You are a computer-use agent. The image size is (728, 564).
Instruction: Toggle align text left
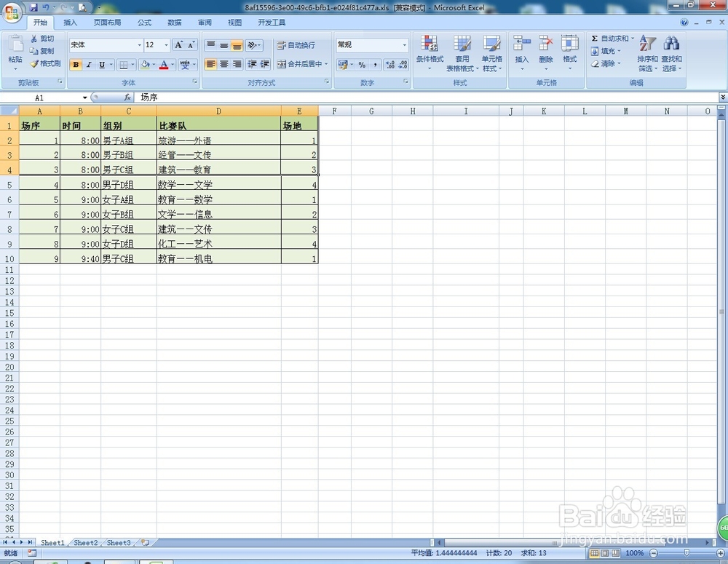tap(210, 64)
